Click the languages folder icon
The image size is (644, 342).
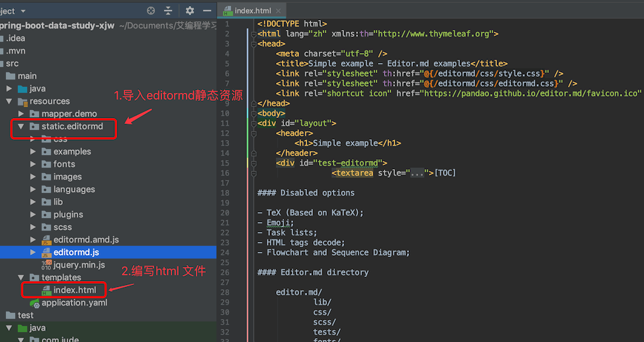click(x=46, y=190)
